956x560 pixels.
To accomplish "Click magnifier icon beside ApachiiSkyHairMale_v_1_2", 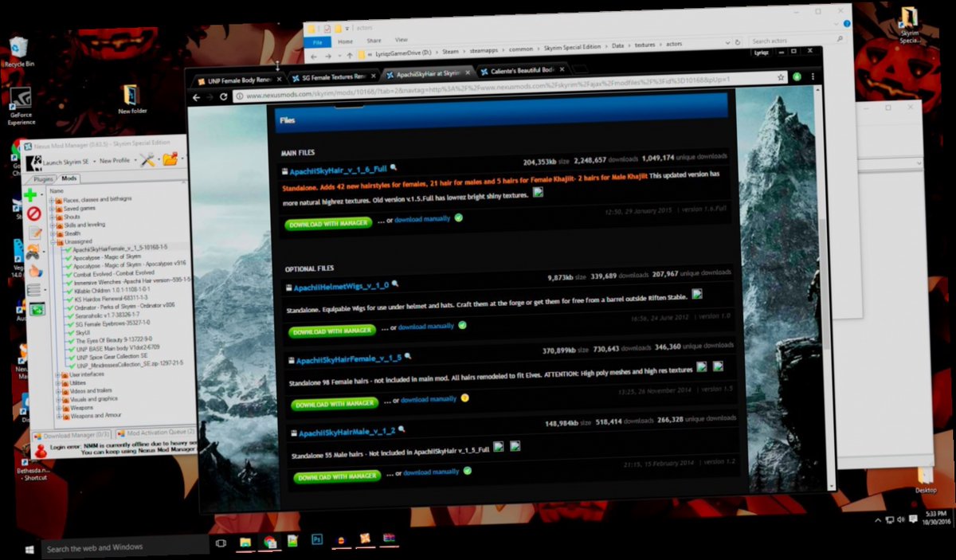I will point(402,429).
